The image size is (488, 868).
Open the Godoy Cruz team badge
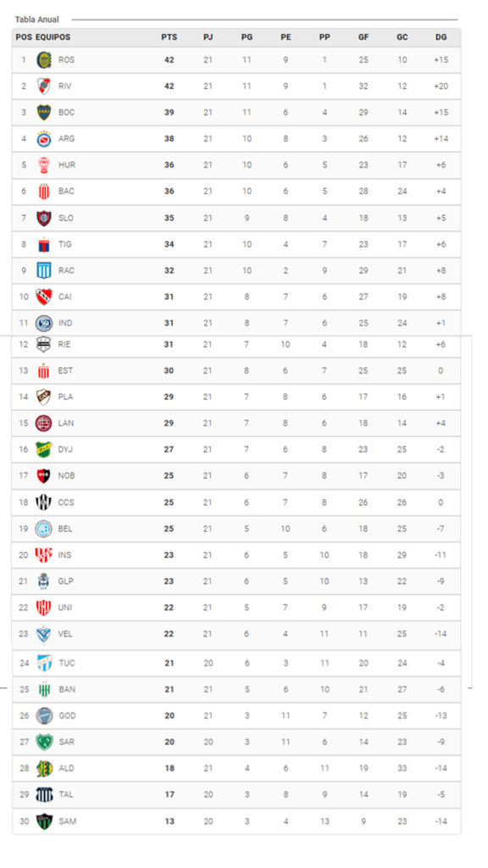[x=44, y=715]
